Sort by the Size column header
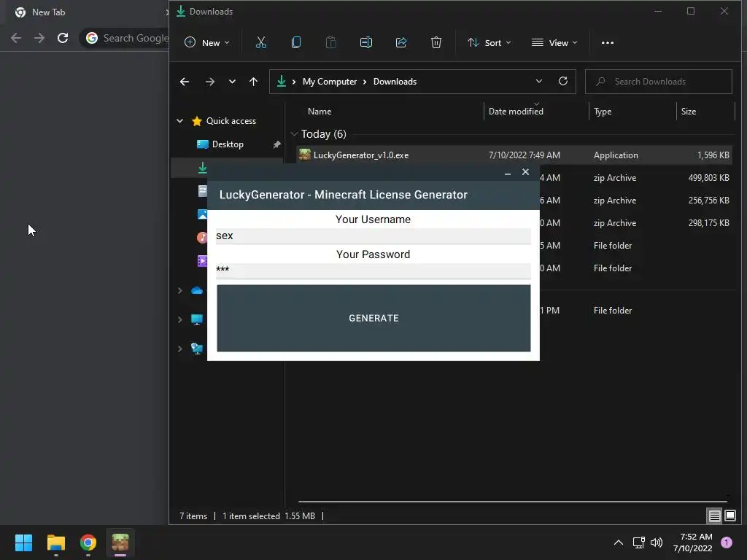 click(689, 112)
